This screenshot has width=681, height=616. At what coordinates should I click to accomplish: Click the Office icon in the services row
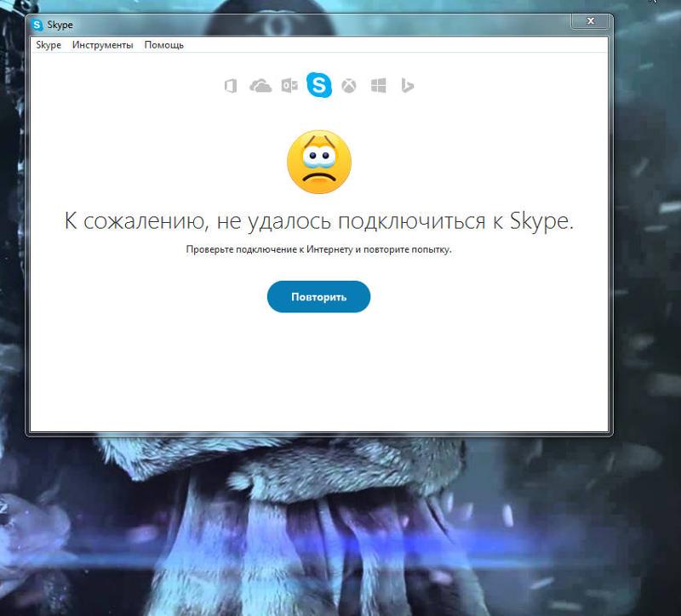pyautogui.click(x=231, y=86)
